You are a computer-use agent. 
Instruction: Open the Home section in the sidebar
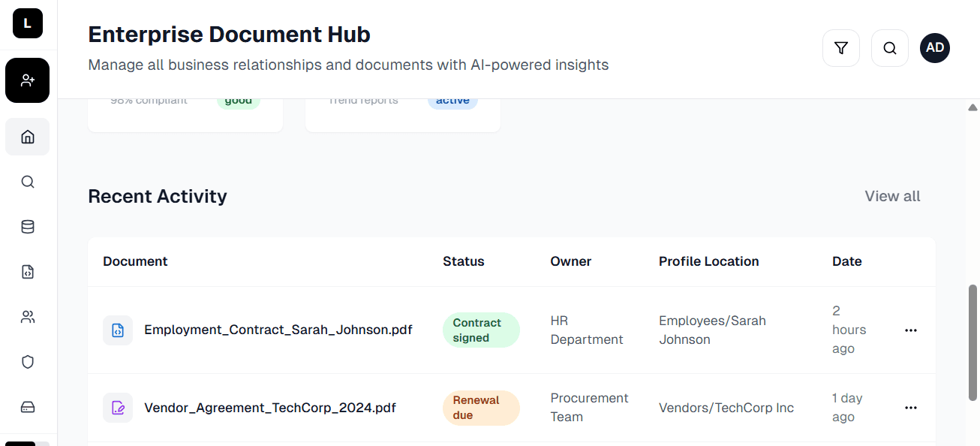click(x=27, y=137)
